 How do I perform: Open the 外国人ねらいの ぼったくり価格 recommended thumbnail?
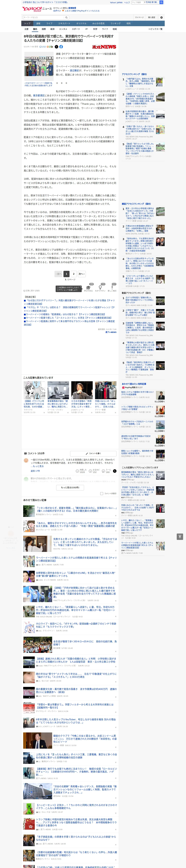(106, 390)
